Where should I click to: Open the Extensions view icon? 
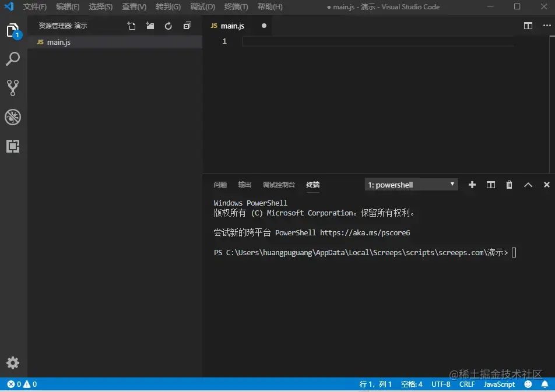13,146
